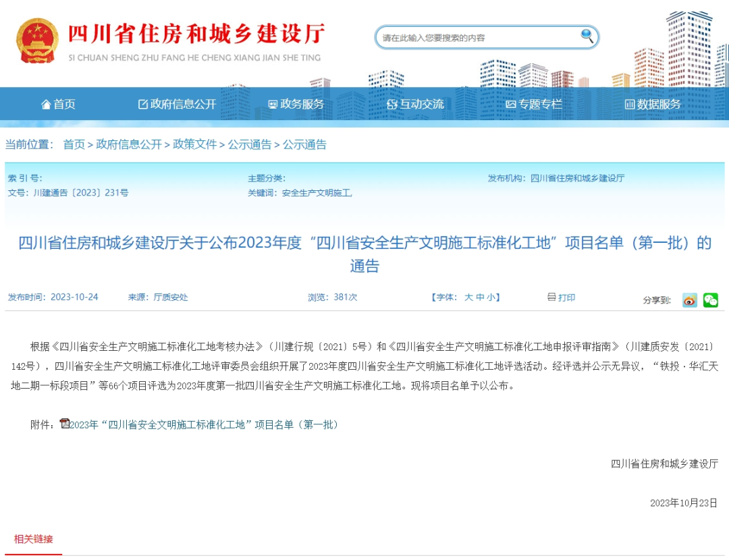Open 互动交流 navigation item

[x=415, y=104]
